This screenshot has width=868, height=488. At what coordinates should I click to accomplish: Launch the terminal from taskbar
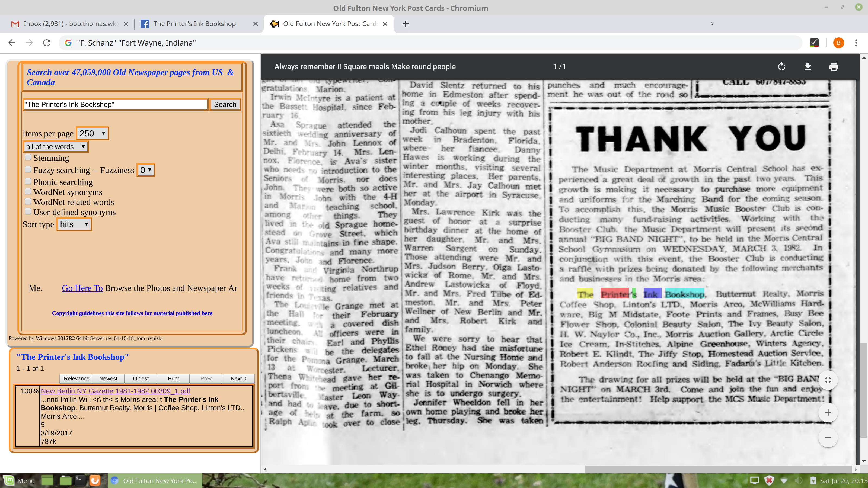(x=80, y=481)
